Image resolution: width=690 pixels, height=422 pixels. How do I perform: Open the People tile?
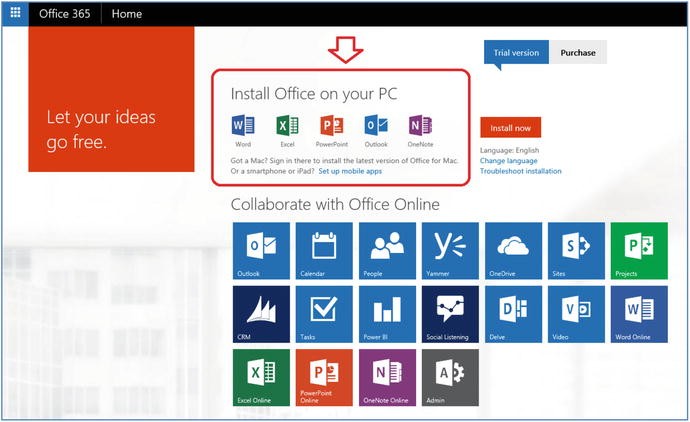[387, 251]
